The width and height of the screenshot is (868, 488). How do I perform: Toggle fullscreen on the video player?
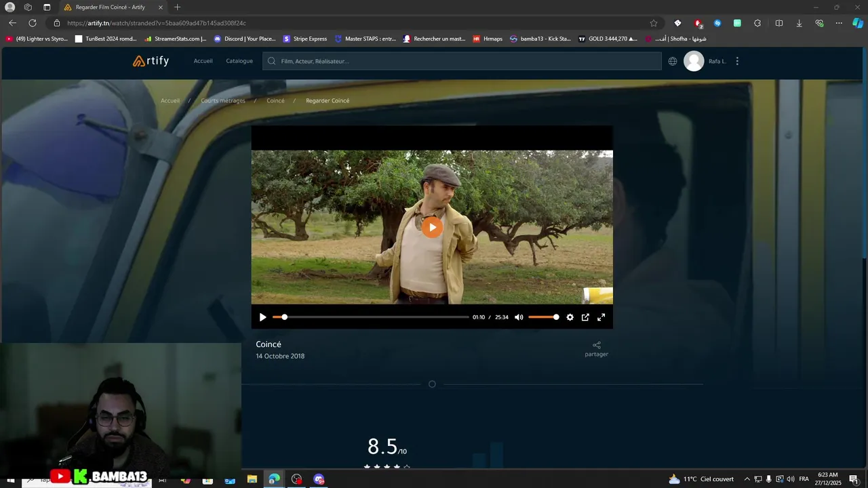(601, 317)
